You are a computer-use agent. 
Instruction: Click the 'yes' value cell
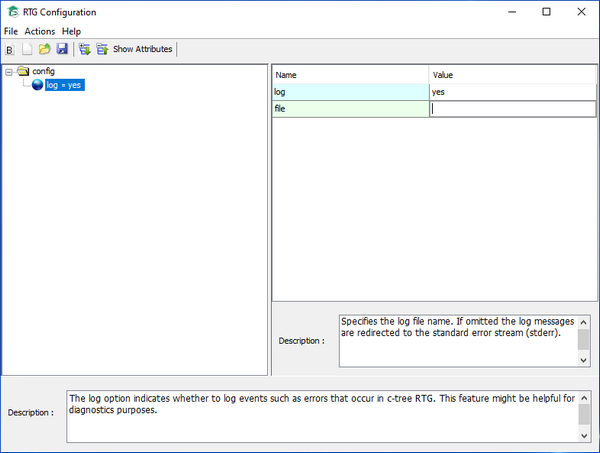tap(512, 92)
